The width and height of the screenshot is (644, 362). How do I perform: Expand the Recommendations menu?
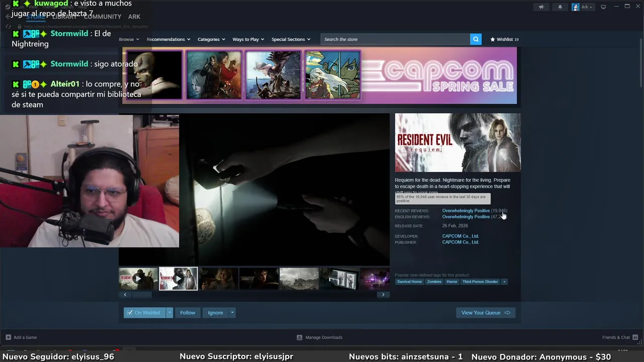169,39
